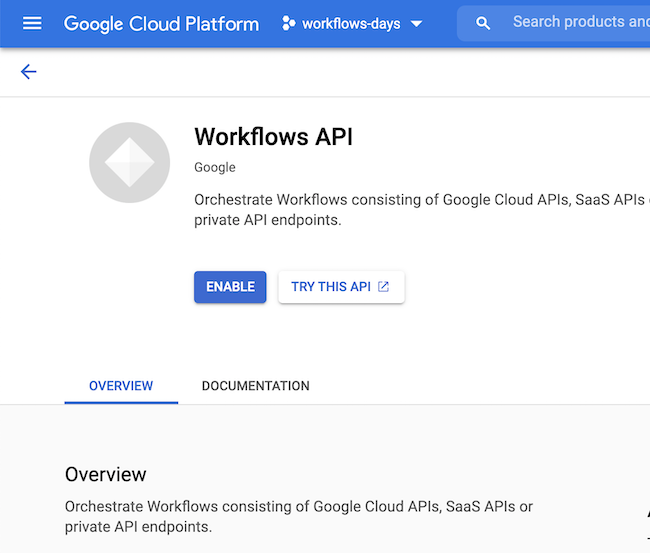Click the search magnifier icon
This screenshot has width=650, height=553.
coord(483,23)
